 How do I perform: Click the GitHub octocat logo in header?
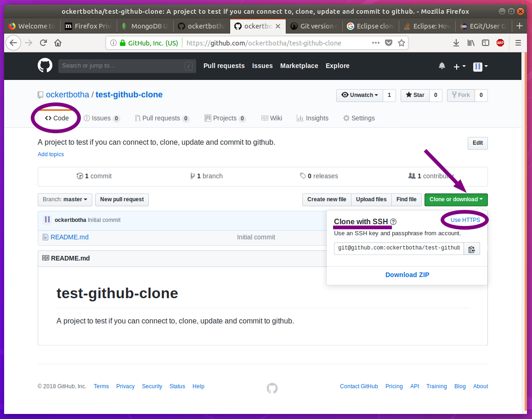(45, 66)
